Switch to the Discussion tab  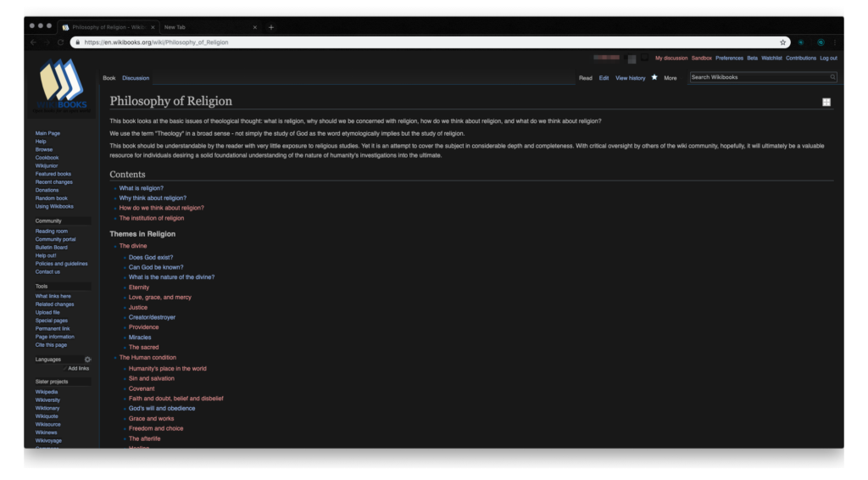coord(136,78)
